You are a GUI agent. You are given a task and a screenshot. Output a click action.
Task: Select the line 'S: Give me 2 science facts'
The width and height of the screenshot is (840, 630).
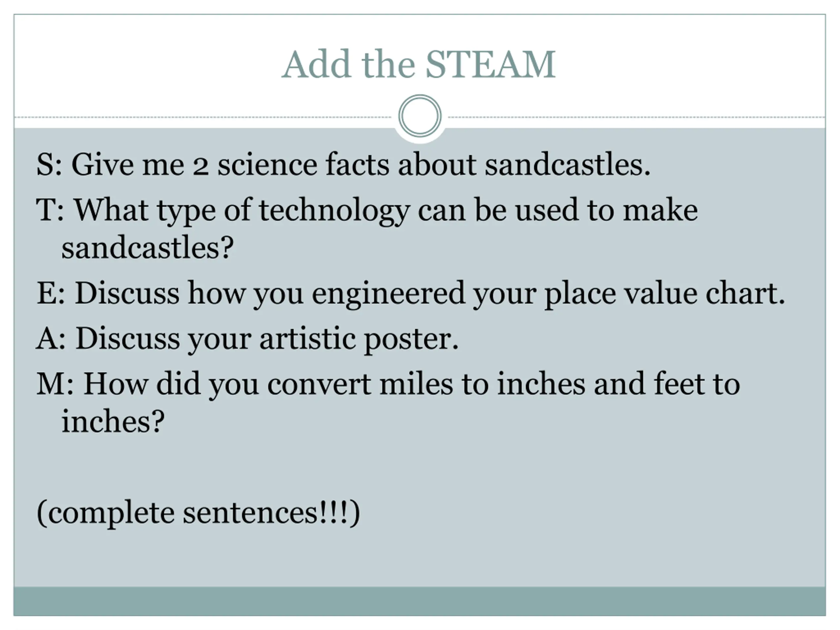(x=343, y=165)
